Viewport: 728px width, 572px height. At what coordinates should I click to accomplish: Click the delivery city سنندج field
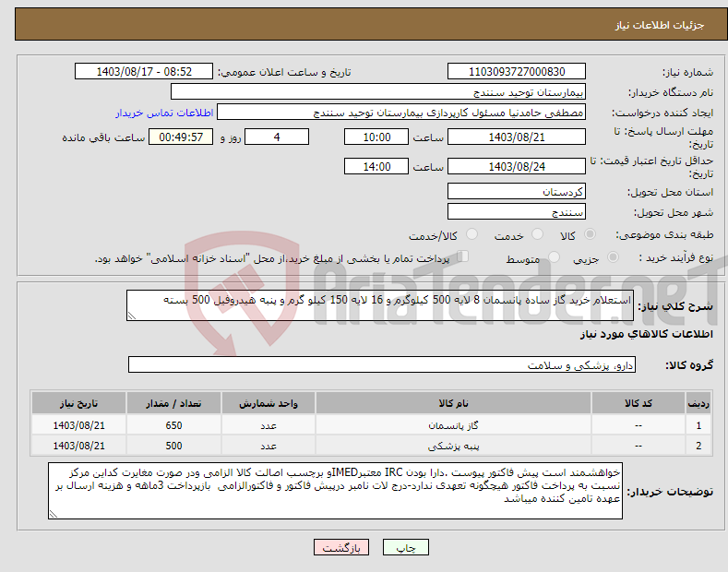517,211
